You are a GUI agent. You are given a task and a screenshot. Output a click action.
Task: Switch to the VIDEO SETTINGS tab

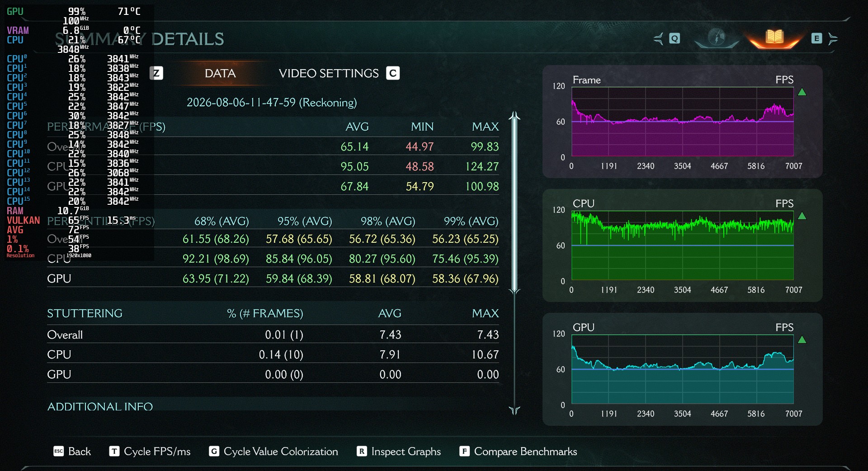329,73
